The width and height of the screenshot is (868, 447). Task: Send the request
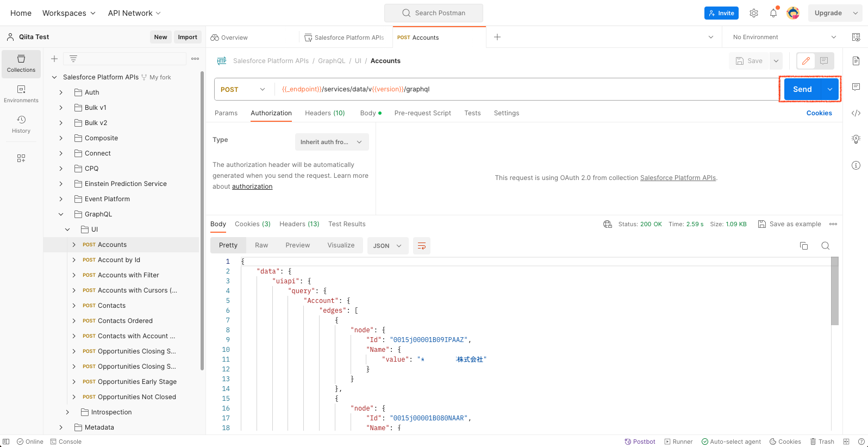coord(802,89)
